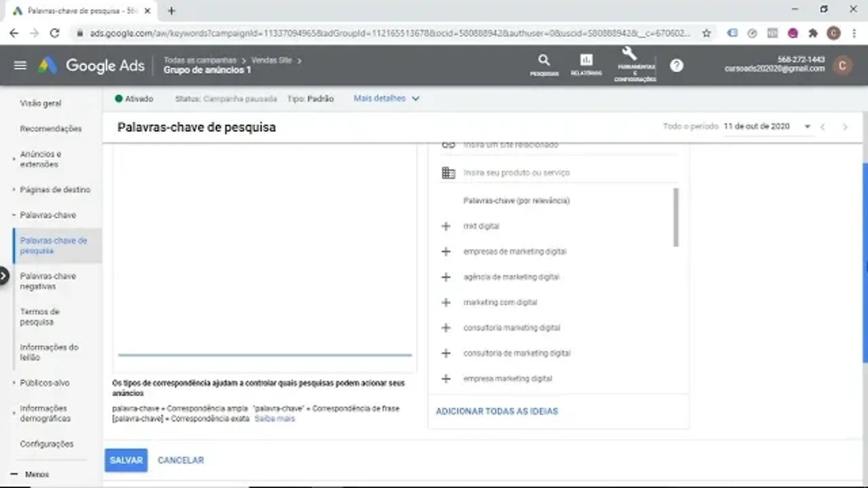Bookmark this page with star icon
This screenshot has width=868, height=488.
pyautogui.click(x=706, y=33)
